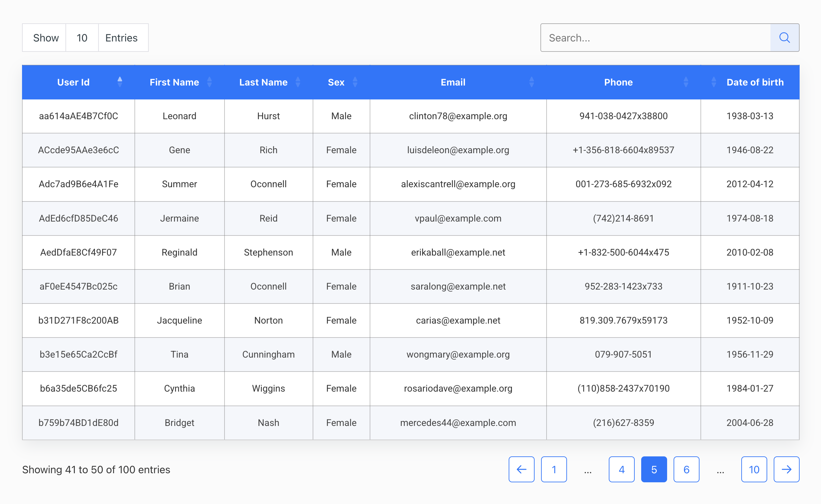The image size is (821, 504).
Task: Go to previous page left arrow
Action: pyautogui.click(x=521, y=469)
